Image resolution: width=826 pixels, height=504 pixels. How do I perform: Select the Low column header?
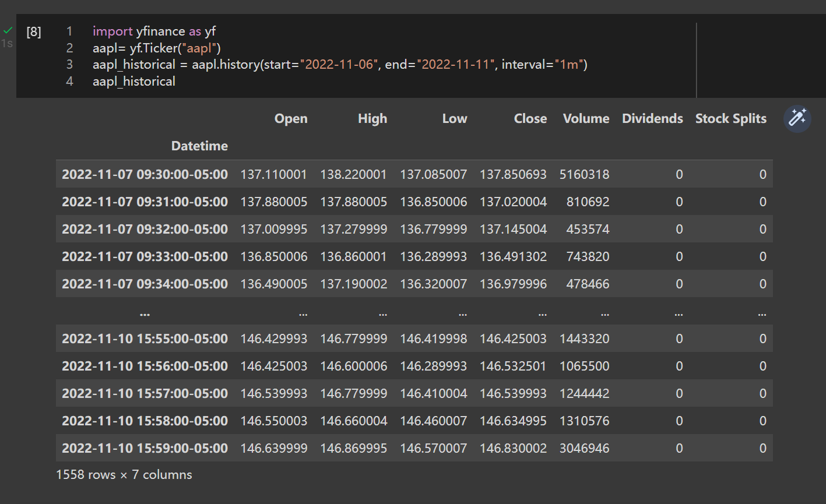(x=454, y=119)
